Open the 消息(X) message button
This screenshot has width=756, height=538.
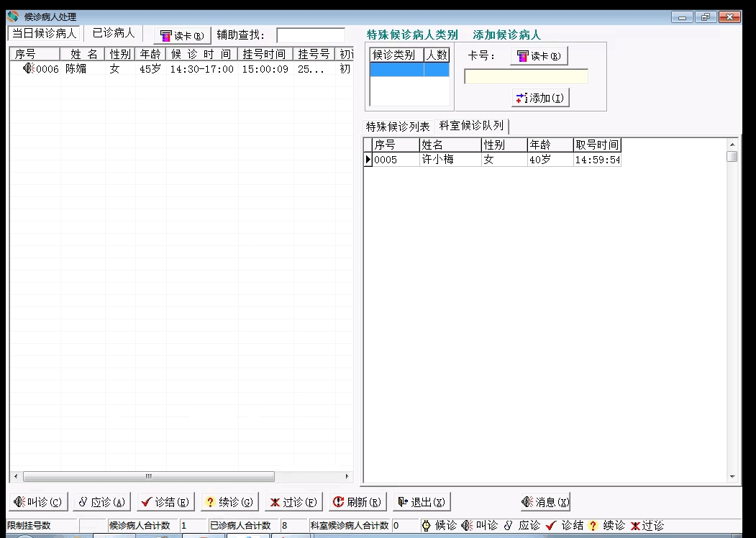coord(545,502)
